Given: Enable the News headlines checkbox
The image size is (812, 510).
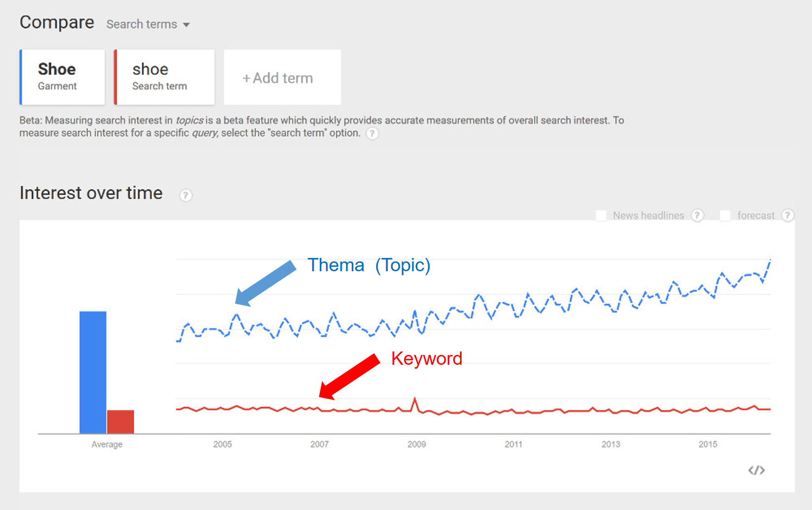Looking at the screenshot, I should pyautogui.click(x=601, y=216).
